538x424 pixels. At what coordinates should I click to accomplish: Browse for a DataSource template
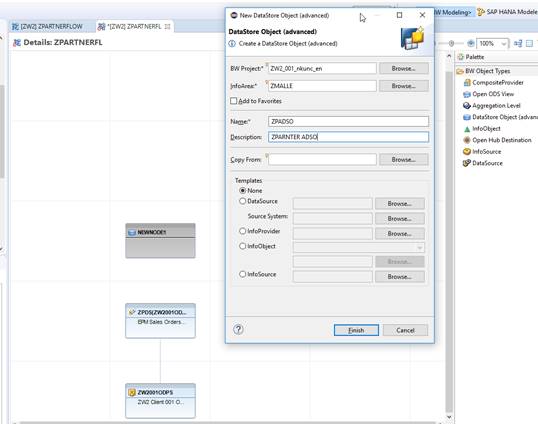click(x=399, y=203)
